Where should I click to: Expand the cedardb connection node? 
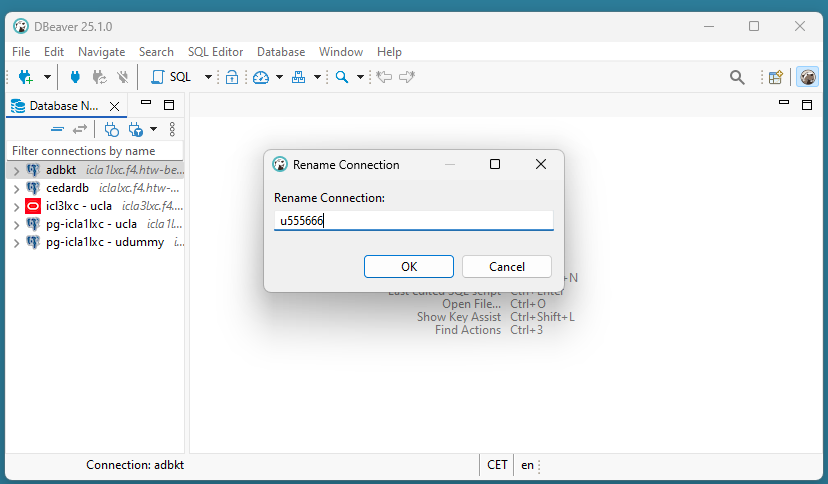coord(16,189)
